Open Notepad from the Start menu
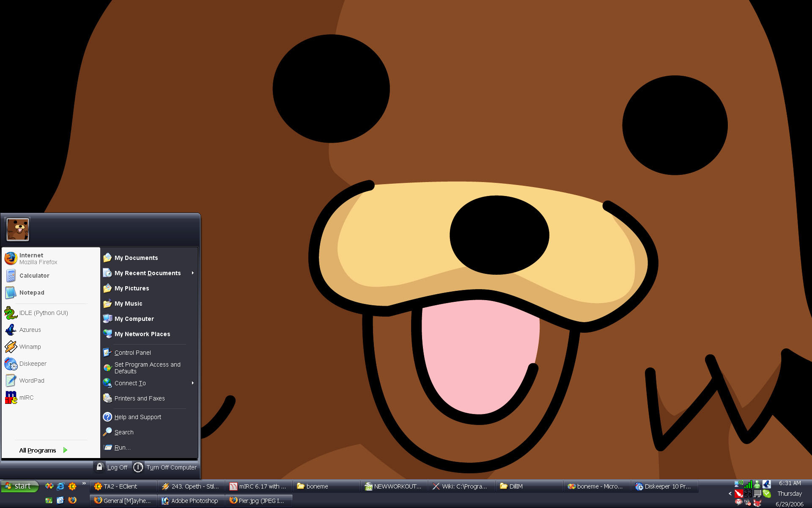Screen dimensions: 812x508 tap(50, 293)
